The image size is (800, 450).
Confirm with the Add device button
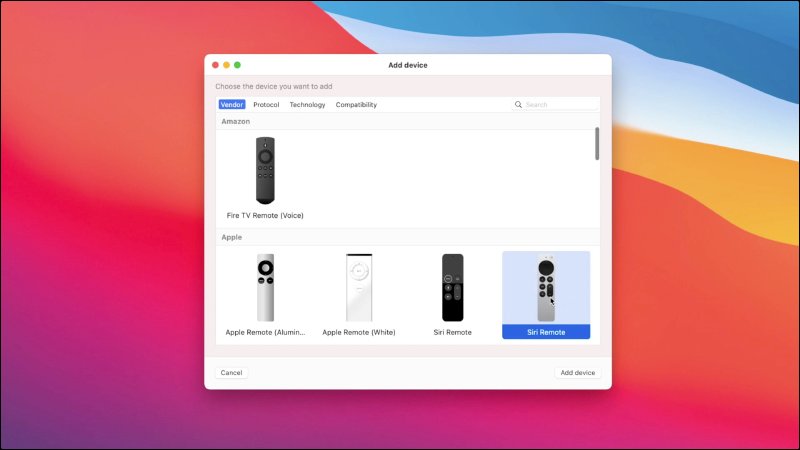578,372
